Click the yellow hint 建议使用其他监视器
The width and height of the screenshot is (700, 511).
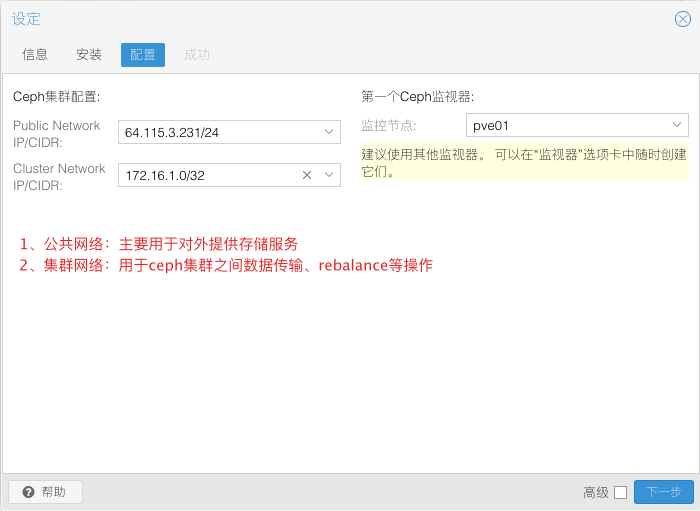tap(525, 162)
